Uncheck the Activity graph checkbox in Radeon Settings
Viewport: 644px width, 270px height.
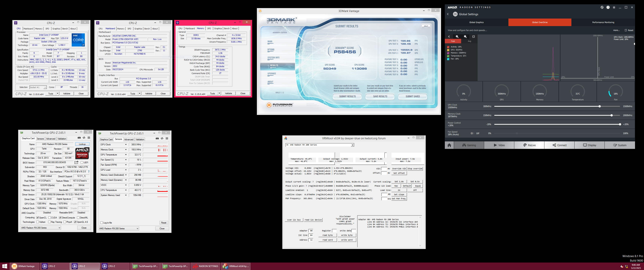pyautogui.click(x=448, y=47)
